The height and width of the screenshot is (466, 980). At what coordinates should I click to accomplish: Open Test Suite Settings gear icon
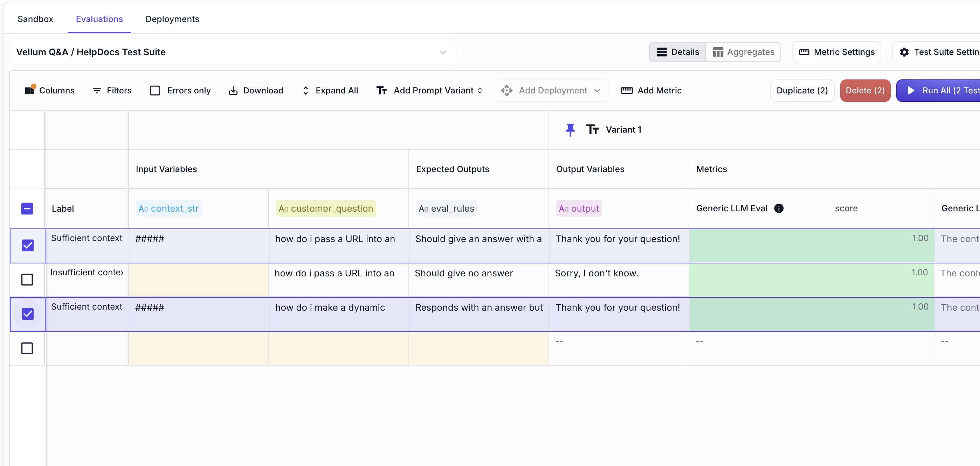coord(904,52)
